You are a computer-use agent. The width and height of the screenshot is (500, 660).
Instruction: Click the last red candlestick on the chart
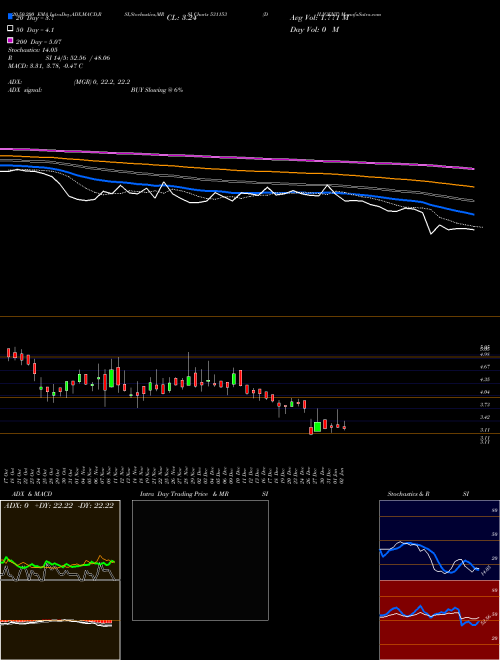344,428
